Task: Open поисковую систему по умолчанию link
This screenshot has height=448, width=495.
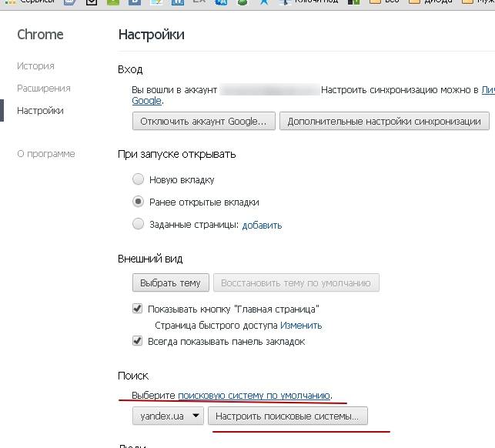Action: click(x=254, y=396)
